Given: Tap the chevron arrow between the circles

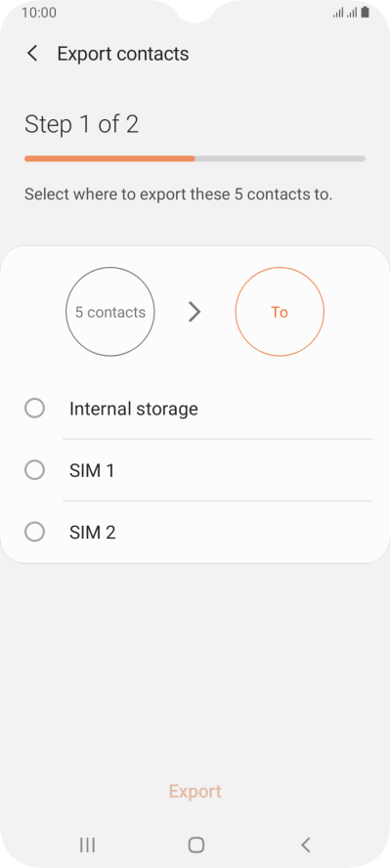Looking at the screenshot, I should [195, 312].
